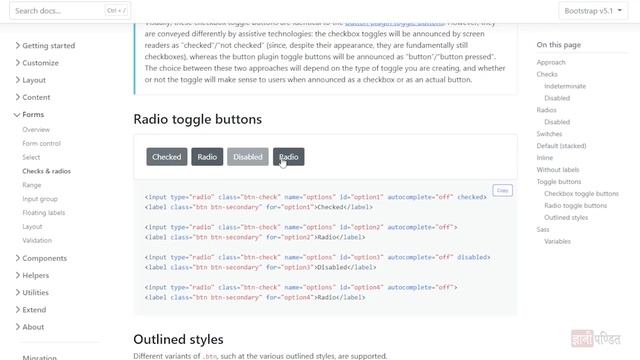Open the Floating labels page

44,213
